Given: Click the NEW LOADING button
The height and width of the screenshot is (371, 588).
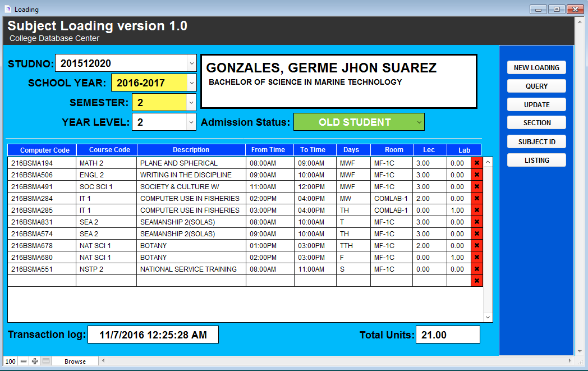Looking at the screenshot, I should (536, 67).
